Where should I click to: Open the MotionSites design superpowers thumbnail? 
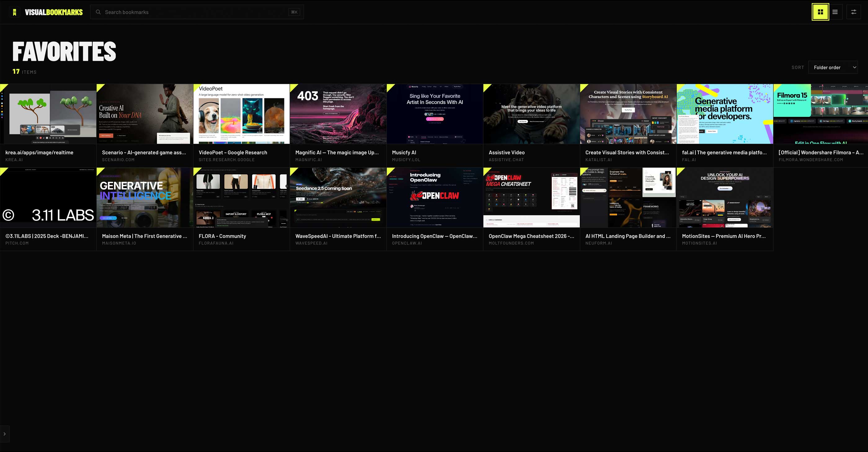click(725, 197)
